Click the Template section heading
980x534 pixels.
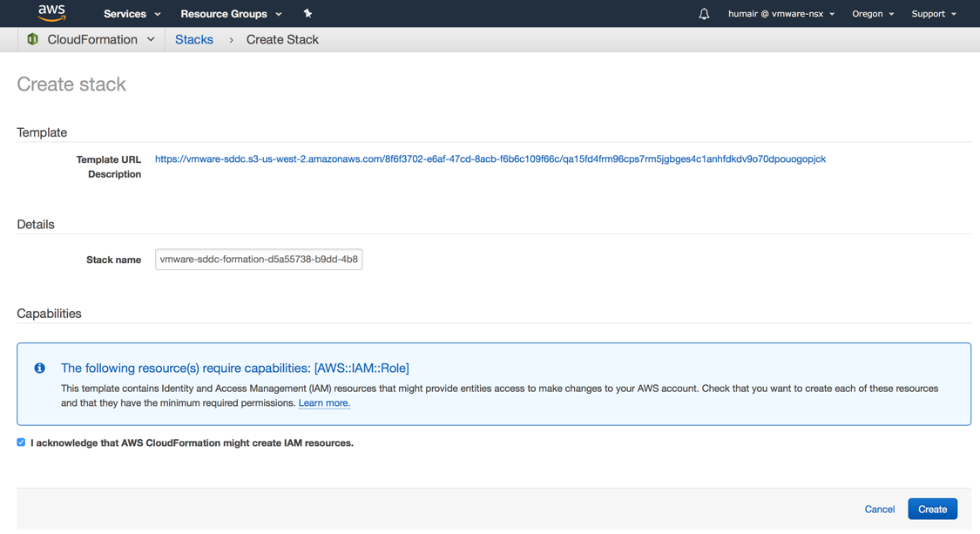[x=42, y=132]
